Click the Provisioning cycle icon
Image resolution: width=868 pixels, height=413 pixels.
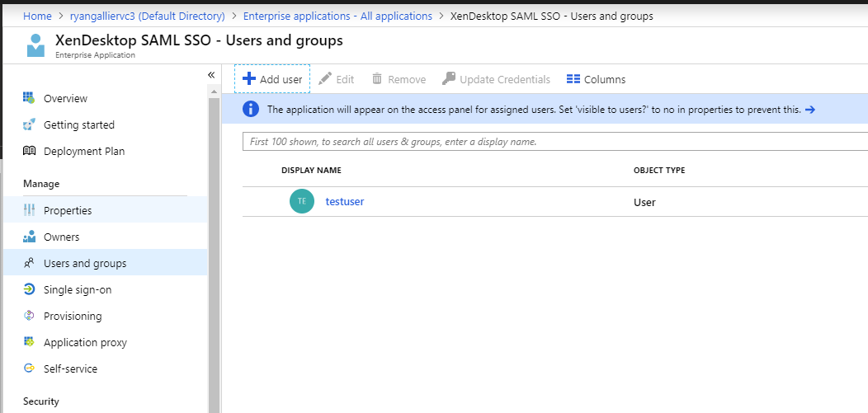pos(29,316)
